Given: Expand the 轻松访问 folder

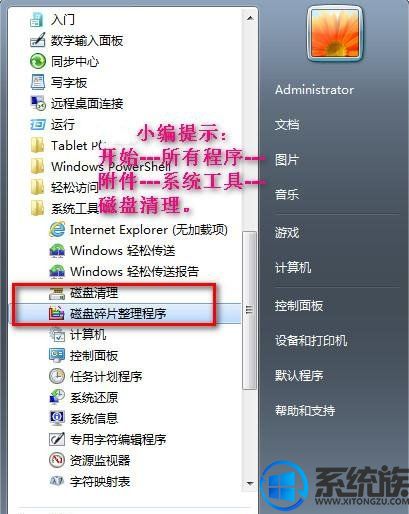Looking at the screenshot, I should [65, 187].
